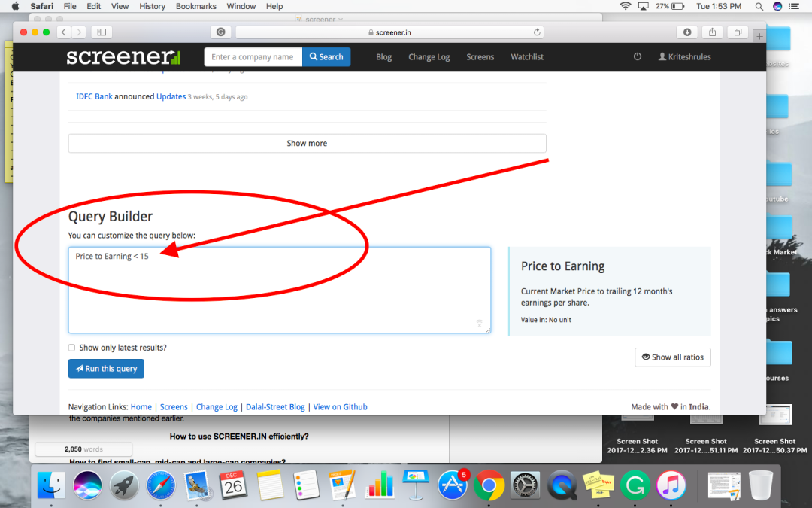Reload the screener.in page

coord(537,32)
